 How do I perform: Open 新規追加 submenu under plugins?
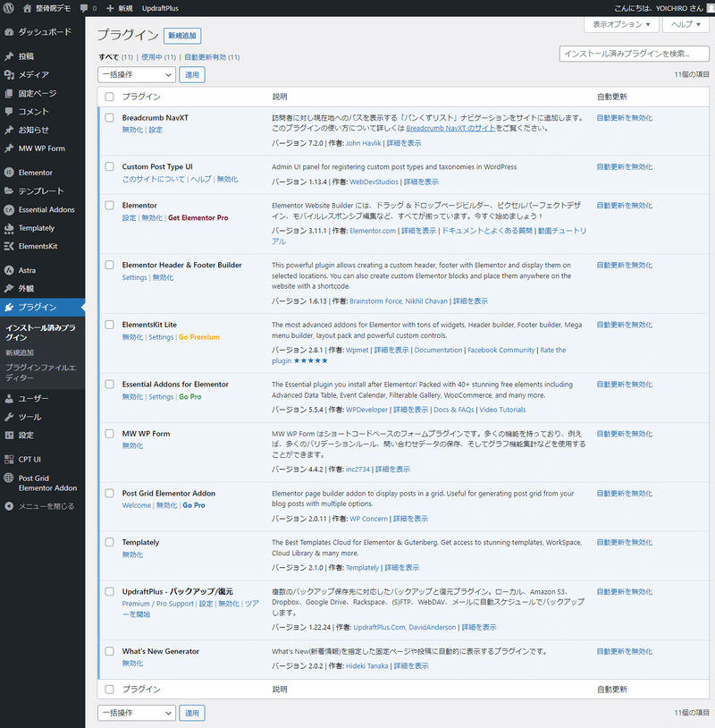20,352
